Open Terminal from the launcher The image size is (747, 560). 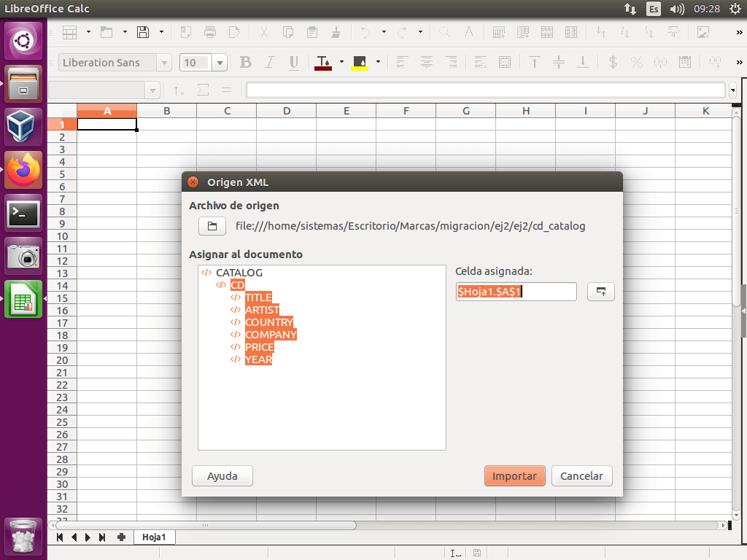pos(24,214)
